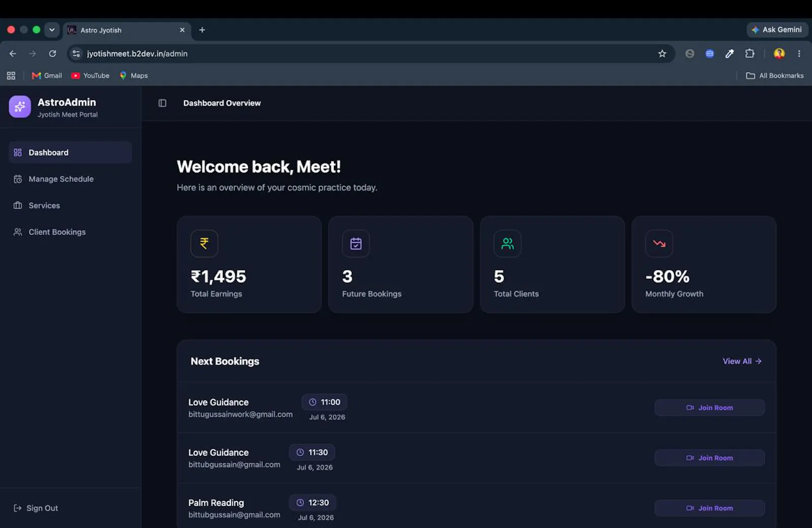
Task: Click the address bar URL field
Action: (370, 53)
